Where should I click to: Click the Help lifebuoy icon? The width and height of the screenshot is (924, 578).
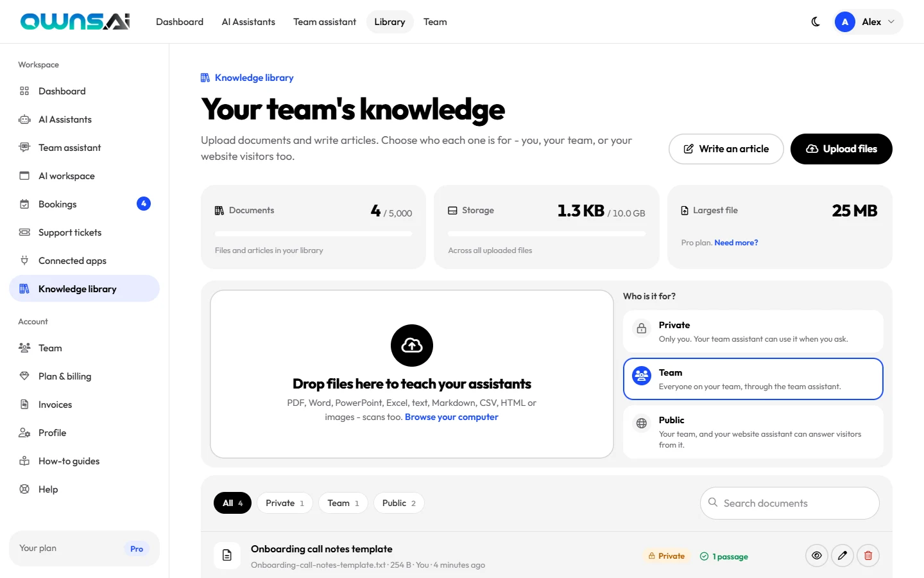(24, 489)
